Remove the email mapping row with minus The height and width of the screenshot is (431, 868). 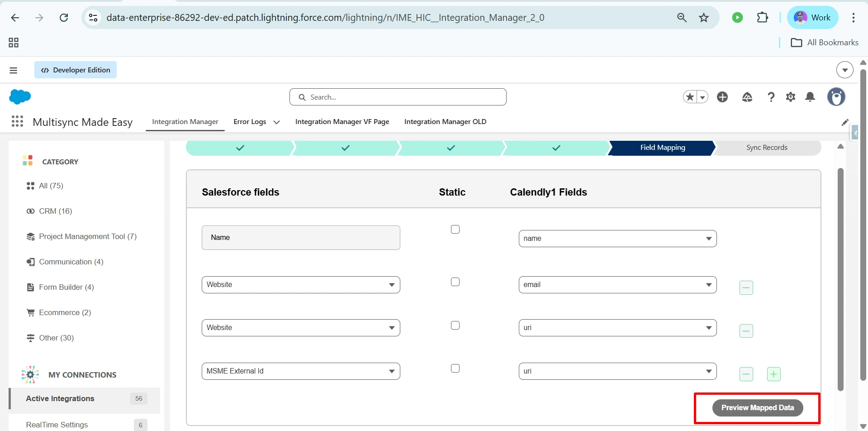(746, 287)
